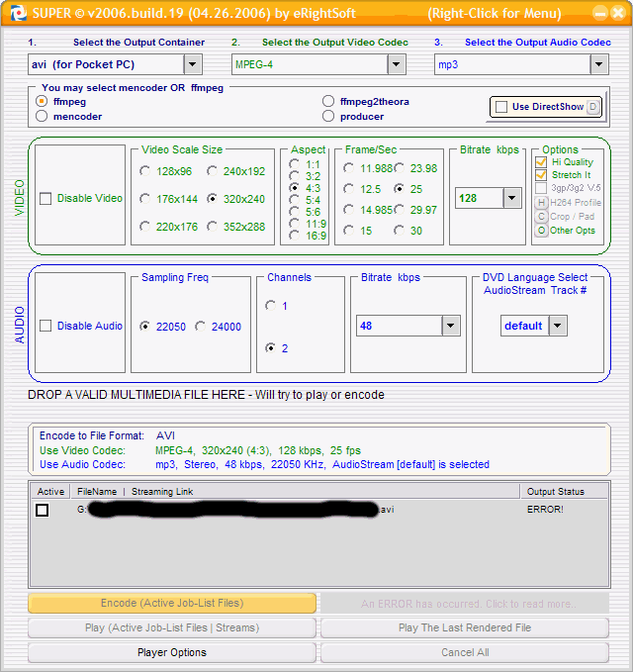Click Play (Active Job-List Files | Streams)
Screen dimensions: 633x672
(172, 627)
